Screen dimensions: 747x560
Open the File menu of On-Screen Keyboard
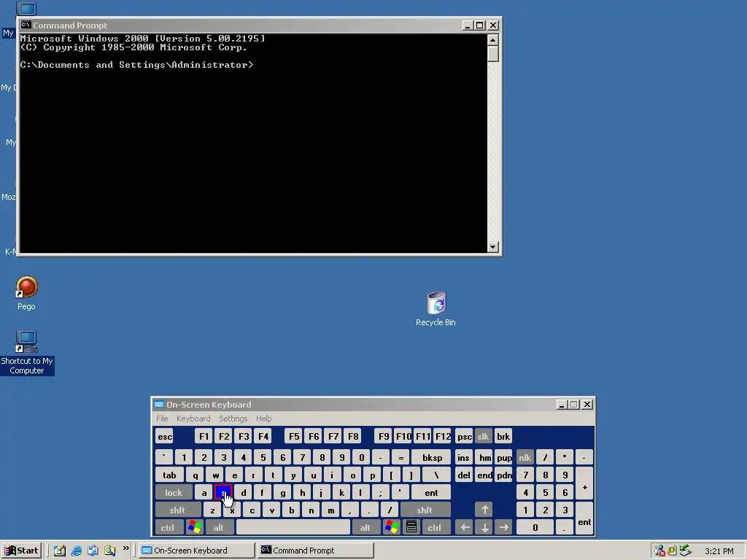[162, 419]
